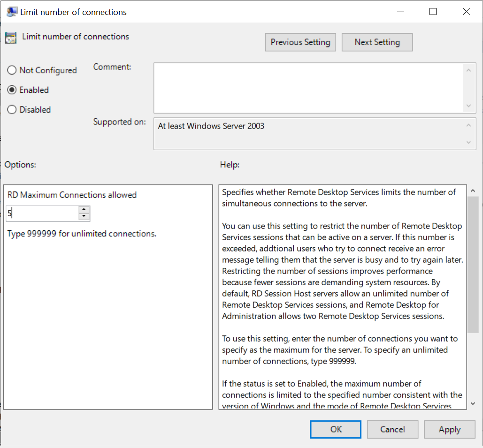Screen dimensions: 483x448
Task: Click inside the Comment text box
Action: point(308,88)
